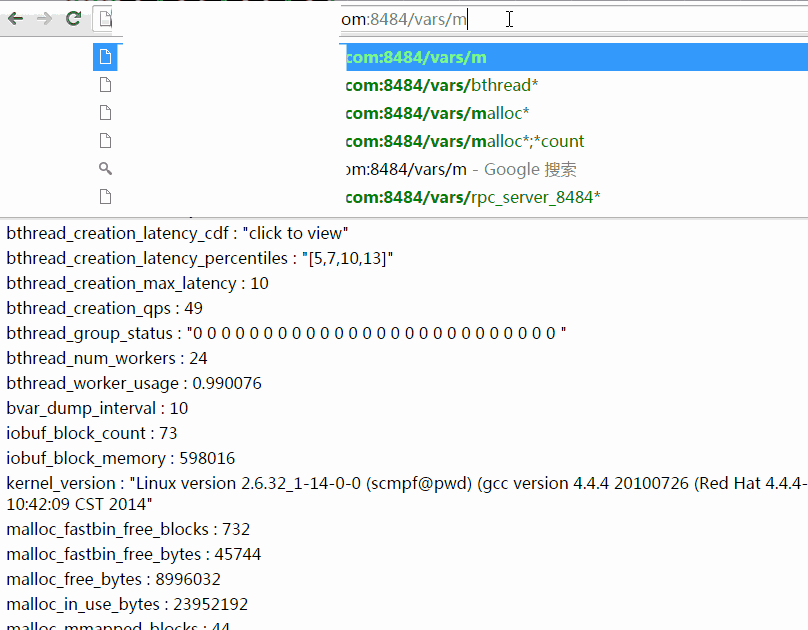The image size is (808, 630).
Task: Pick the /vars/malloc* autocomplete suggestion
Action: pos(437,113)
